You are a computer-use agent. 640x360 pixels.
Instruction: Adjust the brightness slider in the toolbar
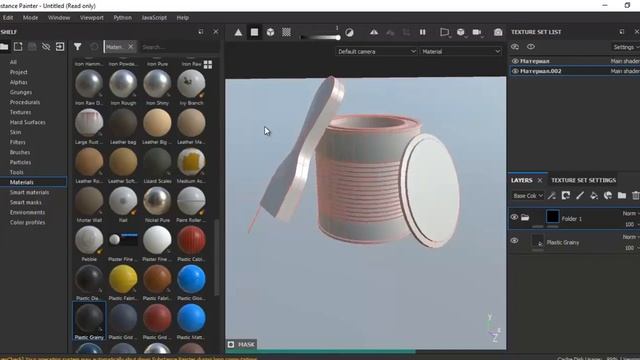click(320, 38)
